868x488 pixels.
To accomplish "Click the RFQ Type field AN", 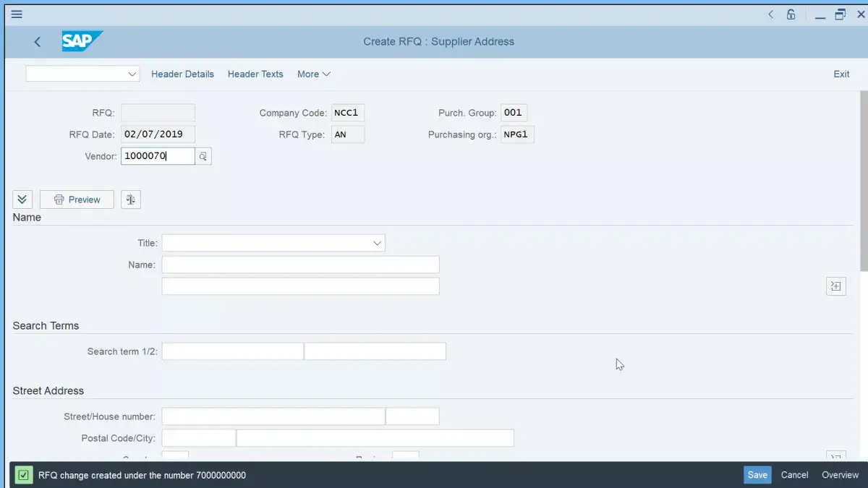I will [x=348, y=134].
